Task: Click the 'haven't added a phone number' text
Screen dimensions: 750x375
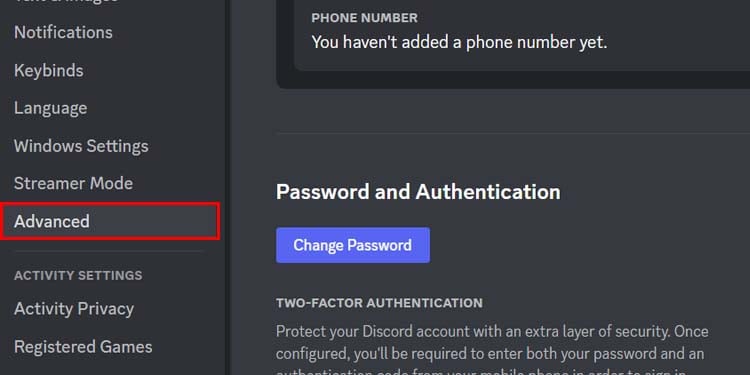Action: coord(459,43)
